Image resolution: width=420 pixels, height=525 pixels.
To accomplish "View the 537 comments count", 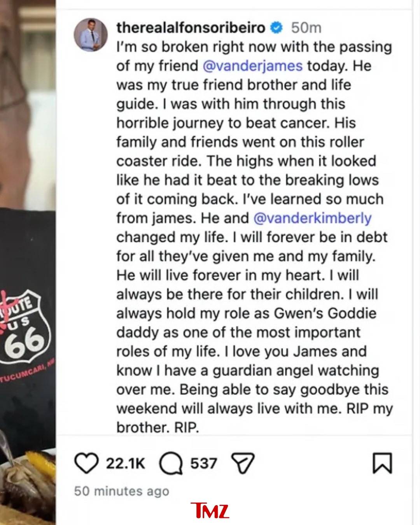I will coord(203,464).
